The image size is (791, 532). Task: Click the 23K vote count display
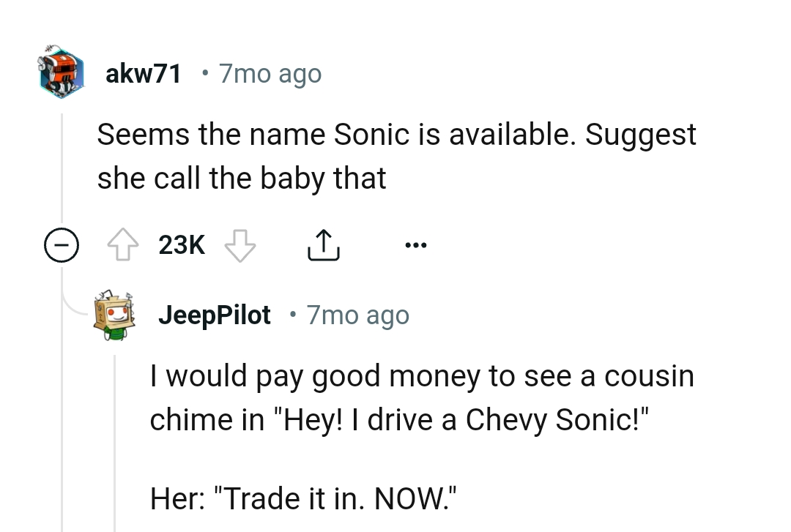(181, 245)
